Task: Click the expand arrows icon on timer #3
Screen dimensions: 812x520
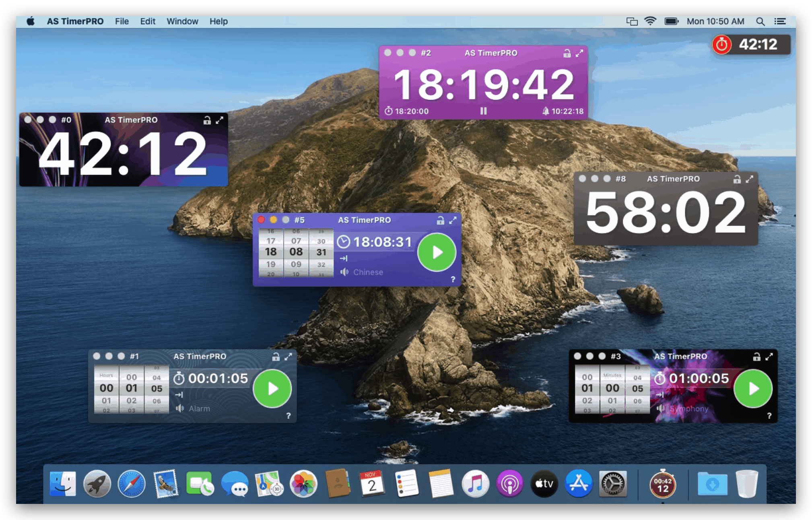Action: pyautogui.click(x=769, y=357)
